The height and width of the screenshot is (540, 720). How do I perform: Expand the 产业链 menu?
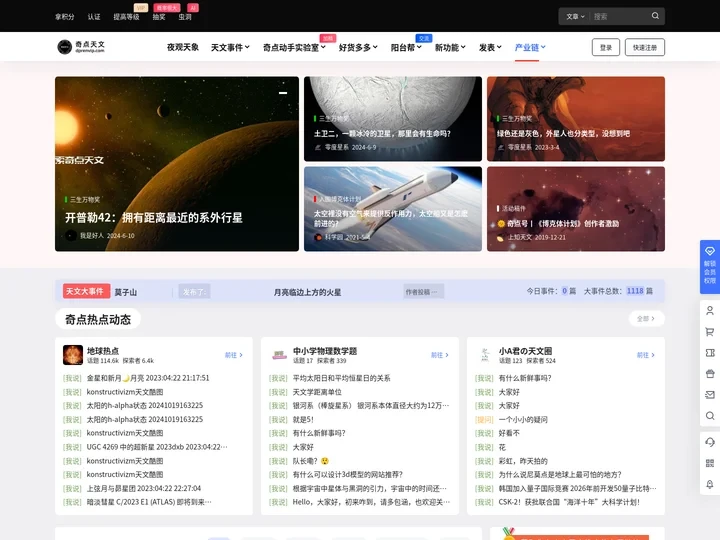coord(530,47)
